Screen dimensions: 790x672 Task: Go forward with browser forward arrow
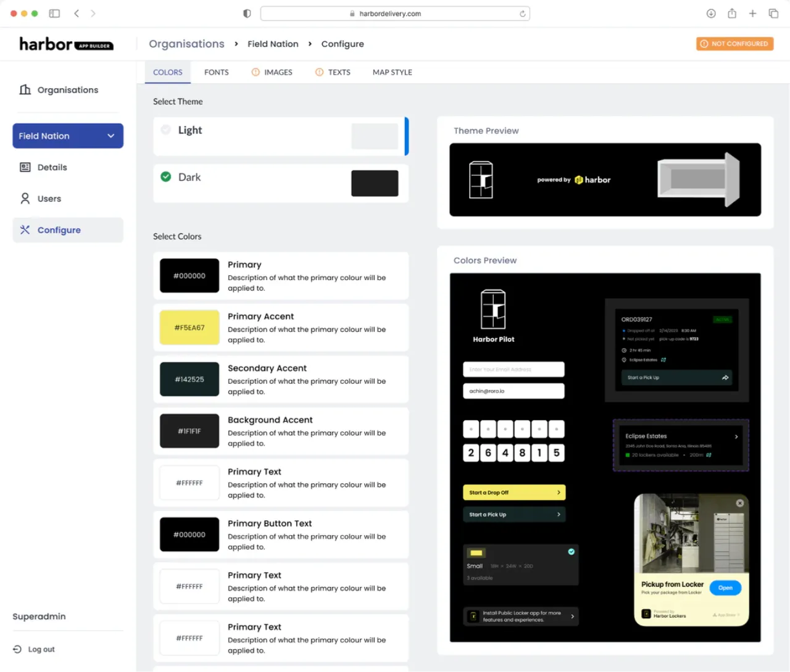click(x=93, y=13)
